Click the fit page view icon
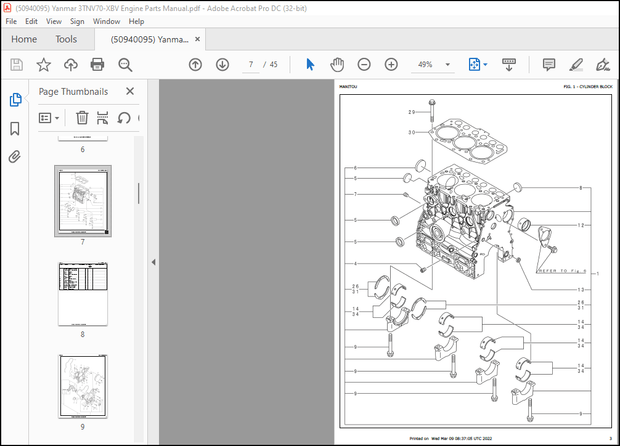Viewport: 620px width, 446px height. click(x=474, y=64)
